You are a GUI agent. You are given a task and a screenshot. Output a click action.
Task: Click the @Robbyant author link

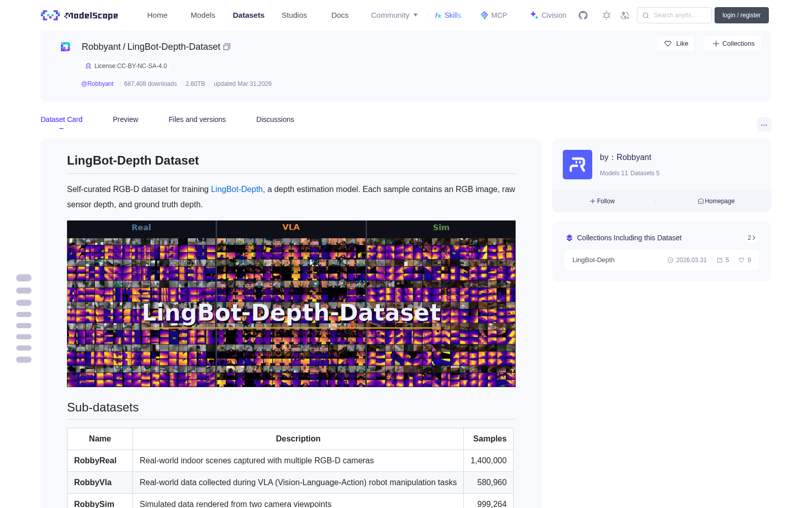coord(97,84)
